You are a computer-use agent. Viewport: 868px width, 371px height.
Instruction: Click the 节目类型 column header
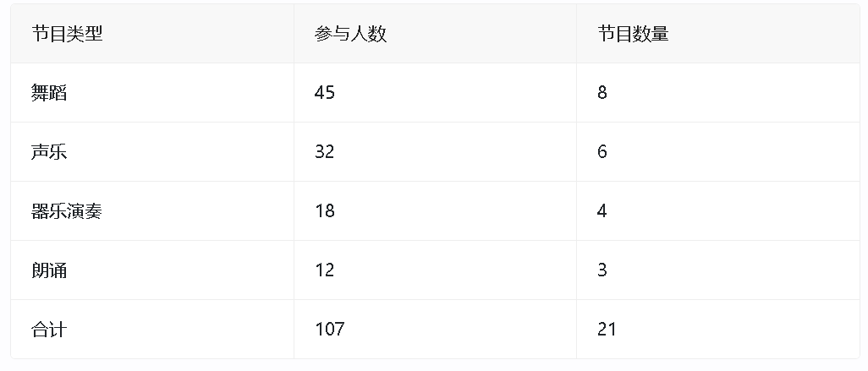tap(67, 34)
